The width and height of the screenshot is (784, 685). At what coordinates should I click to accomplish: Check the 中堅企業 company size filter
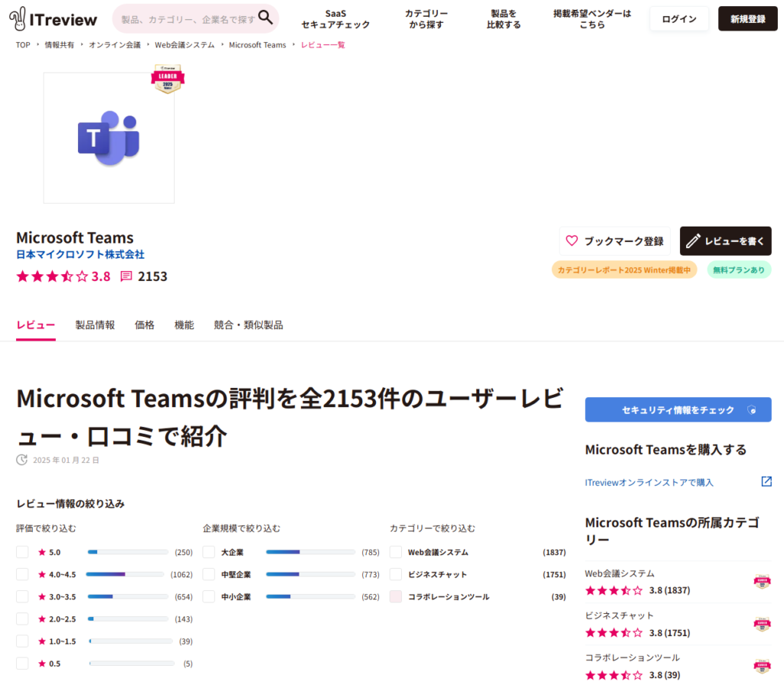208,574
